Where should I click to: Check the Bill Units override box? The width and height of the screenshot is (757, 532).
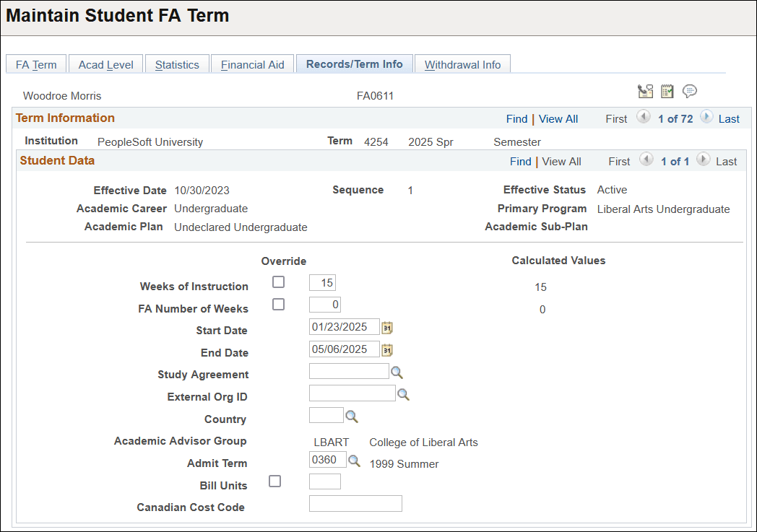pyautogui.click(x=274, y=481)
